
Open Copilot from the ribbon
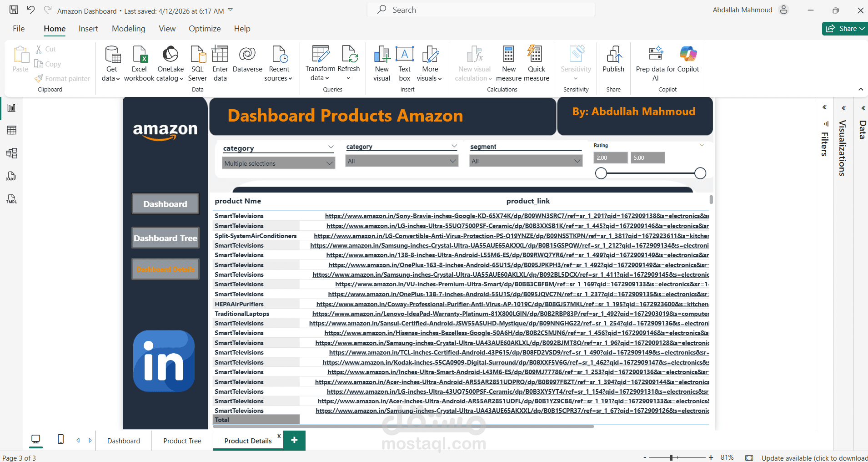pyautogui.click(x=688, y=59)
